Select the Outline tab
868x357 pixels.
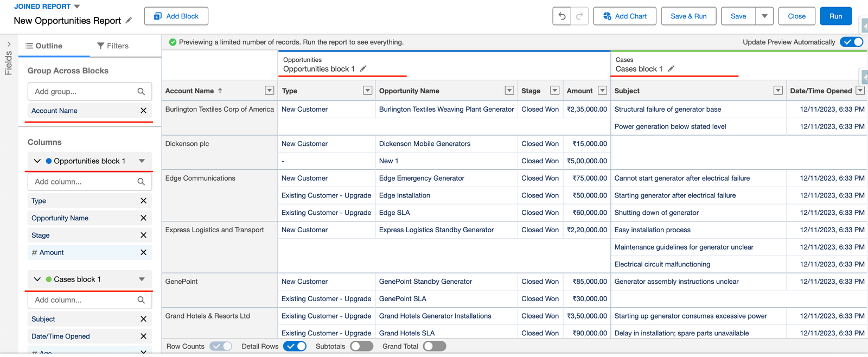pos(44,46)
